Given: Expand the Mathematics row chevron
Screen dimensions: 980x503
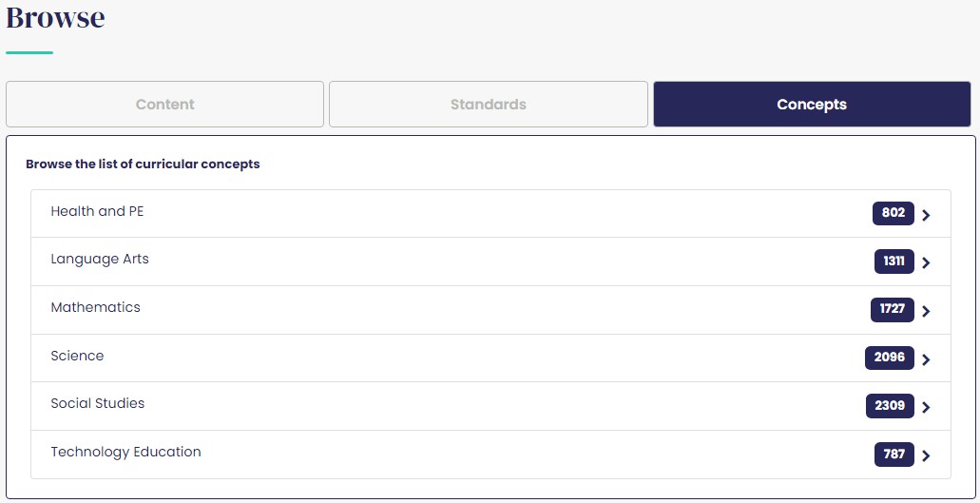Looking at the screenshot, I should 926,311.
